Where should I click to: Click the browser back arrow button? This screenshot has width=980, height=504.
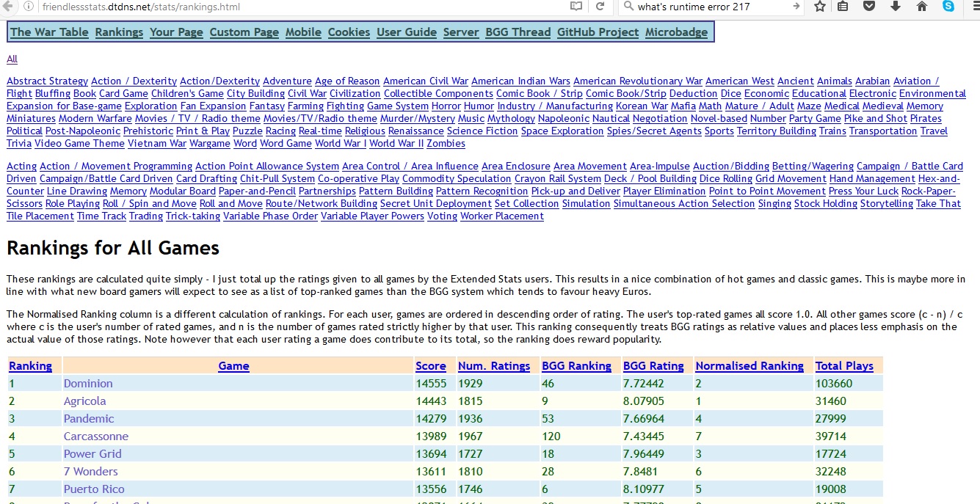point(7,7)
